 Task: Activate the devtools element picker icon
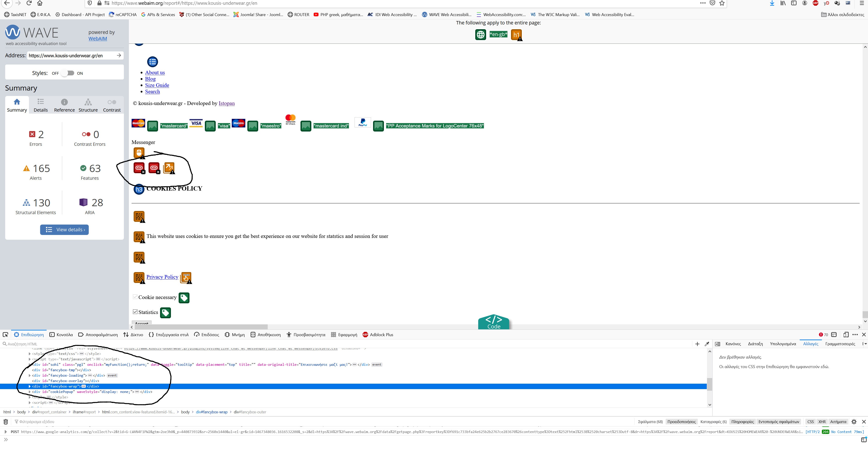tap(5, 335)
